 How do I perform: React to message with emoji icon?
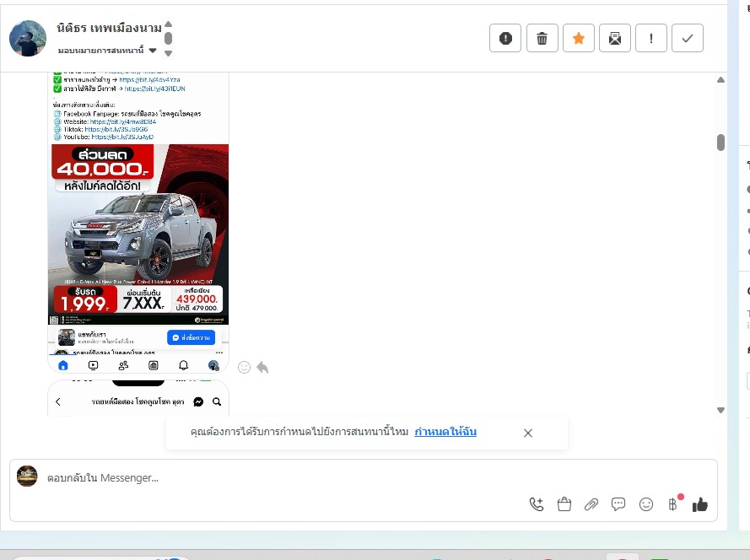coord(244,367)
